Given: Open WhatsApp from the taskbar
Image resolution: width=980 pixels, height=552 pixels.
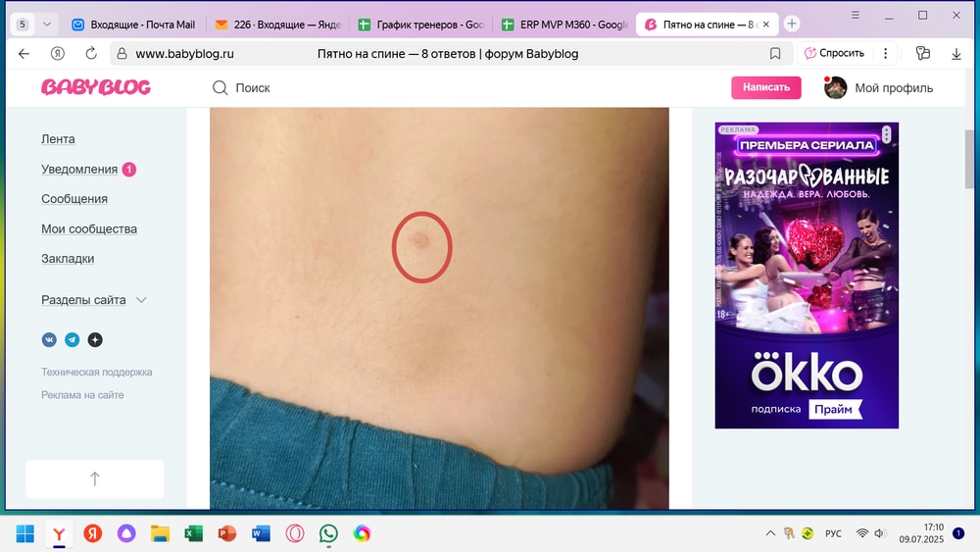Looking at the screenshot, I should click(x=328, y=533).
